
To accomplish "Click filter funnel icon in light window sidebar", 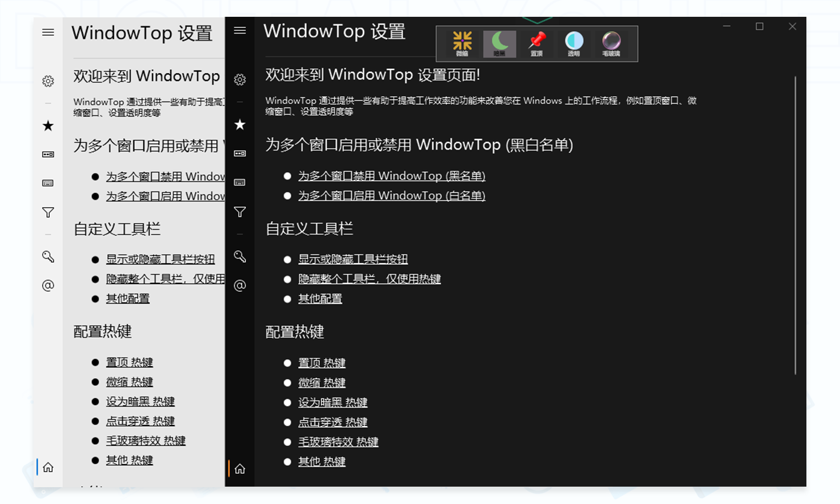I will tap(48, 212).
